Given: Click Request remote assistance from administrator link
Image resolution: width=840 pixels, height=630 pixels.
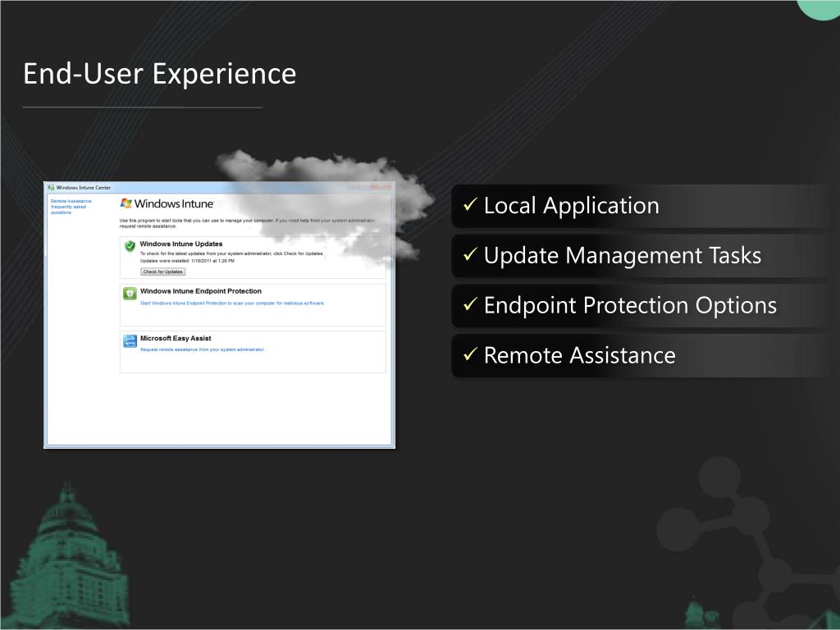Looking at the screenshot, I should pos(202,349).
